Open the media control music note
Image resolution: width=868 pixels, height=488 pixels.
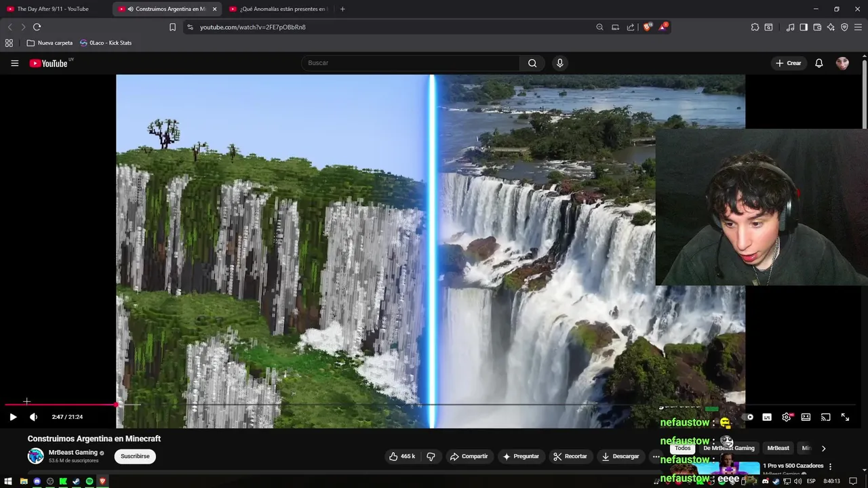point(790,27)
